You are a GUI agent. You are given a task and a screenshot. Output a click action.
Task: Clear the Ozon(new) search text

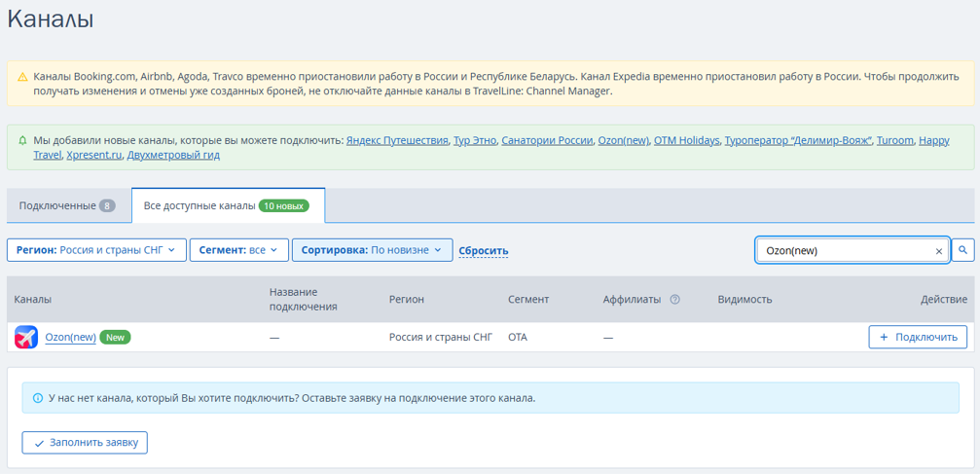939,251
